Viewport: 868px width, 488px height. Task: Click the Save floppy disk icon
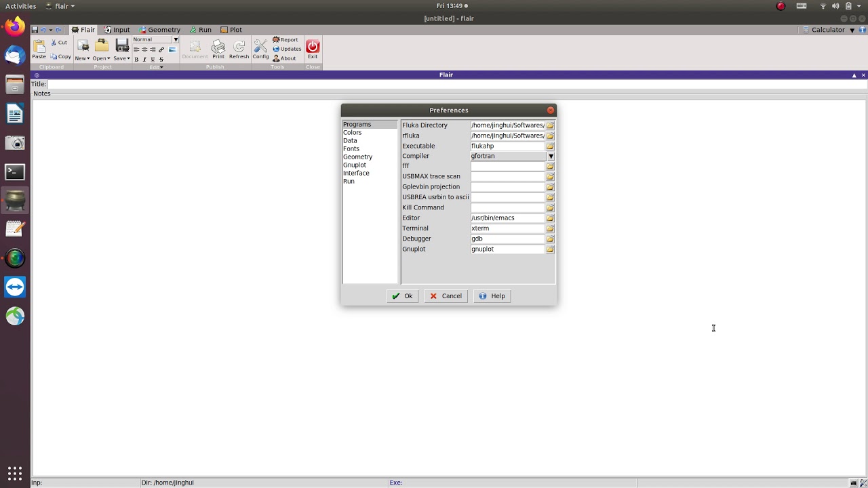[x=122, y=46]
